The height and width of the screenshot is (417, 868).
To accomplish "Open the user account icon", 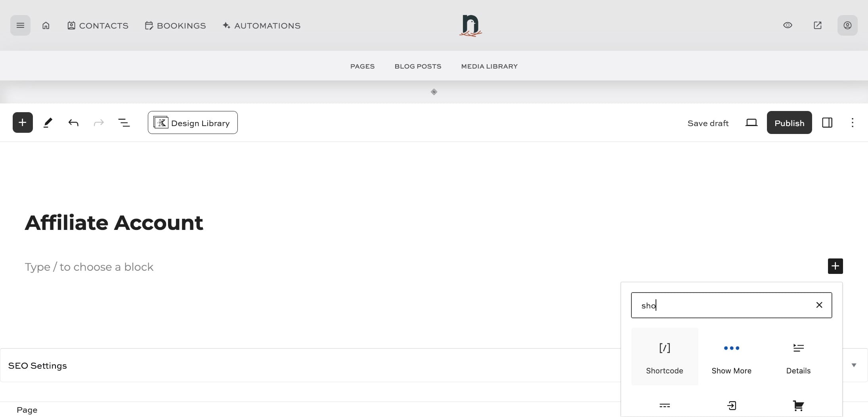I will [847, 25].
